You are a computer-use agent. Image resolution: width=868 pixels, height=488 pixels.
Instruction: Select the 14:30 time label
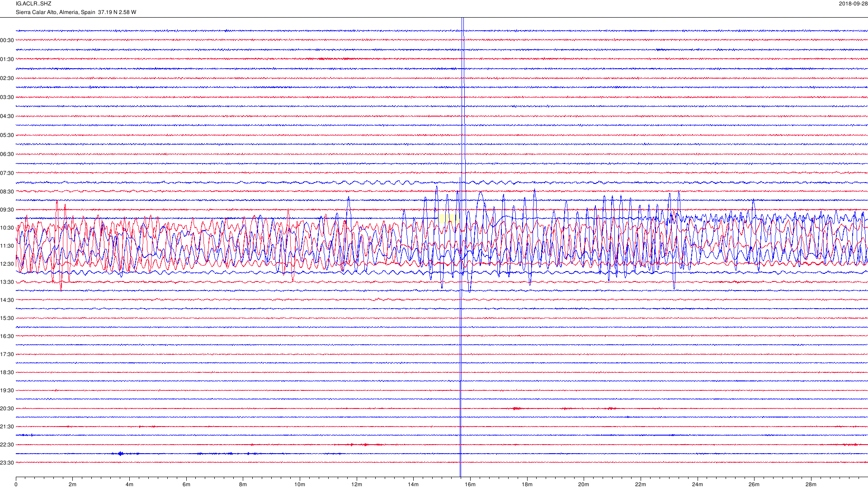click(x=7, y=300)
